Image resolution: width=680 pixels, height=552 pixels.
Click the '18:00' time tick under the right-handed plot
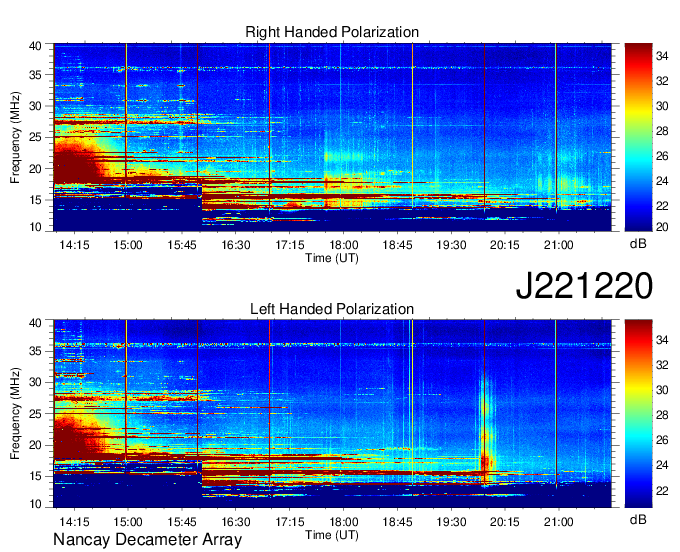(343, 245)
